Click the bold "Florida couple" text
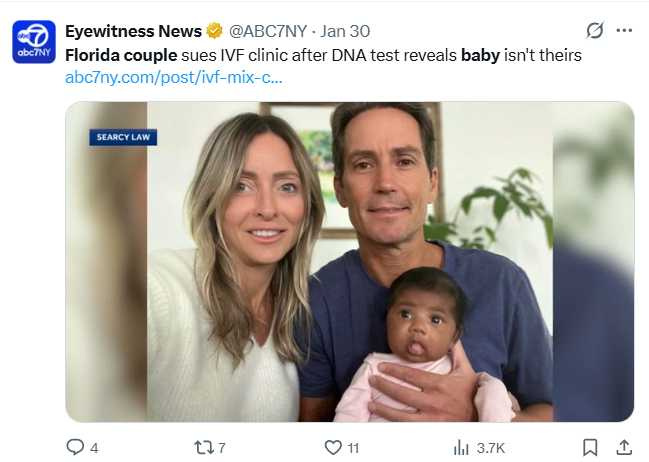 121,55
